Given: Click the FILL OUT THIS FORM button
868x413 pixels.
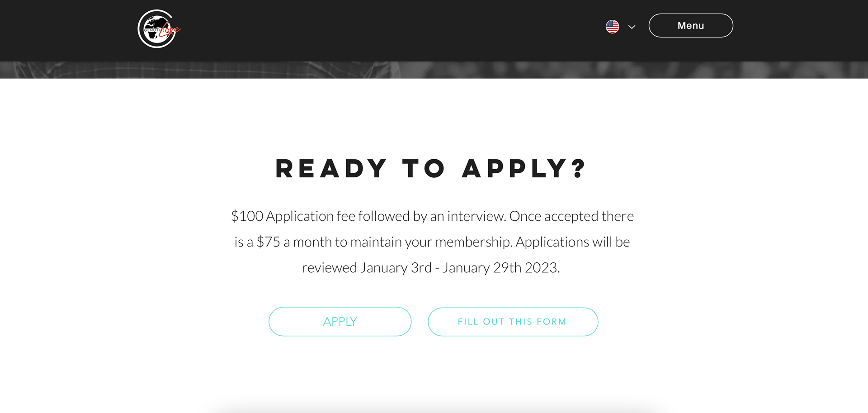Looking at the screenshot, I should (513, 322).
